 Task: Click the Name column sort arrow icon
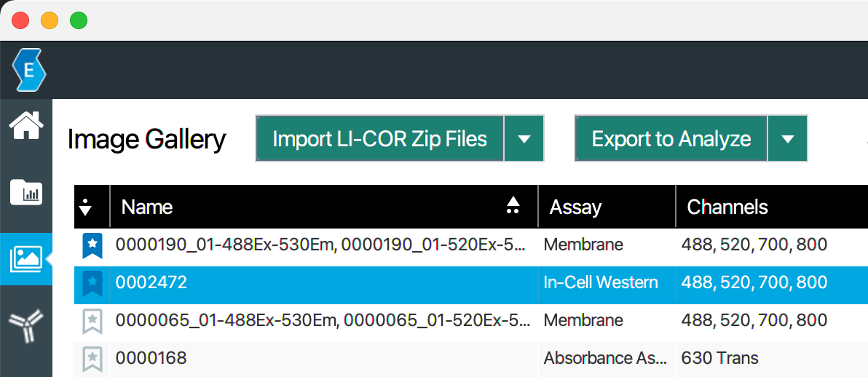pyautogui.click(x=513, y=206)
